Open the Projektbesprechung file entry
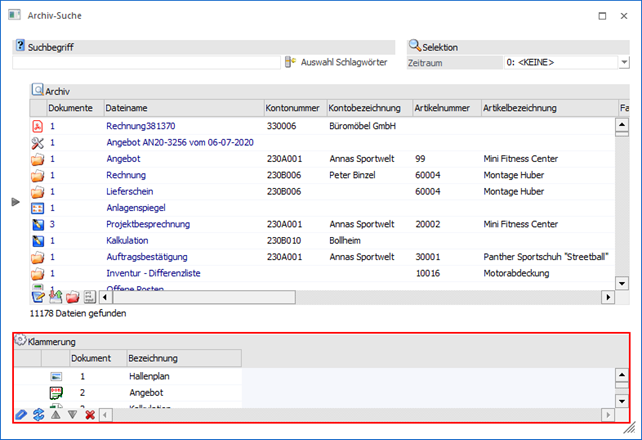This screenshot has width=642, height=440. pos(149,224)
